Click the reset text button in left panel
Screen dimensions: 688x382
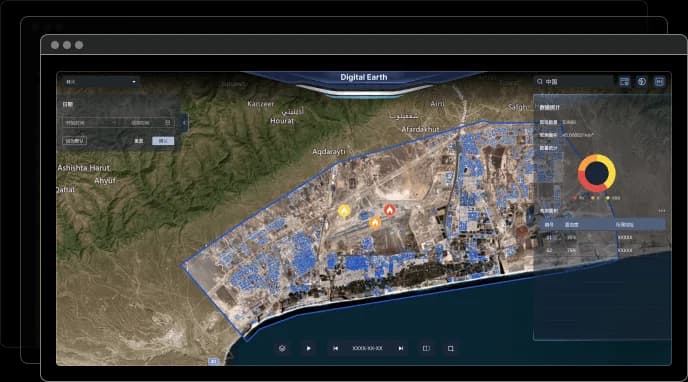(139, 141)
